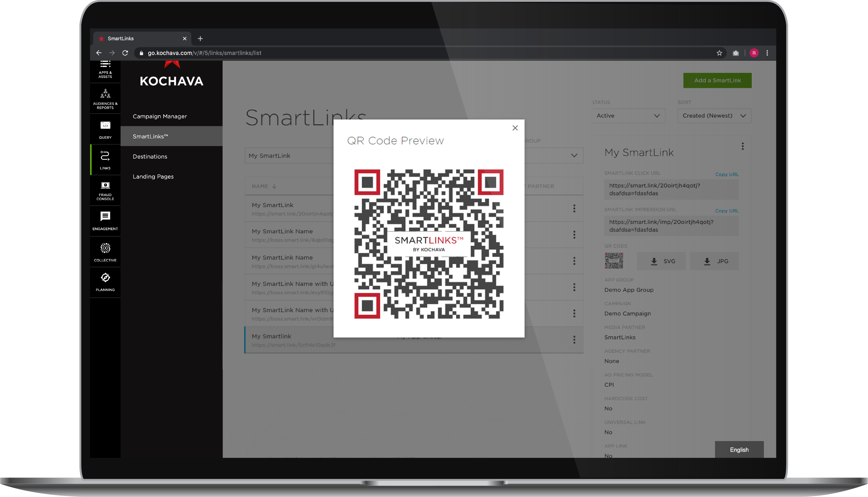This screenshot has height=497, width=868.
Task: Switch to the SmartLinks browser tab
Action: tap(142, 39)
